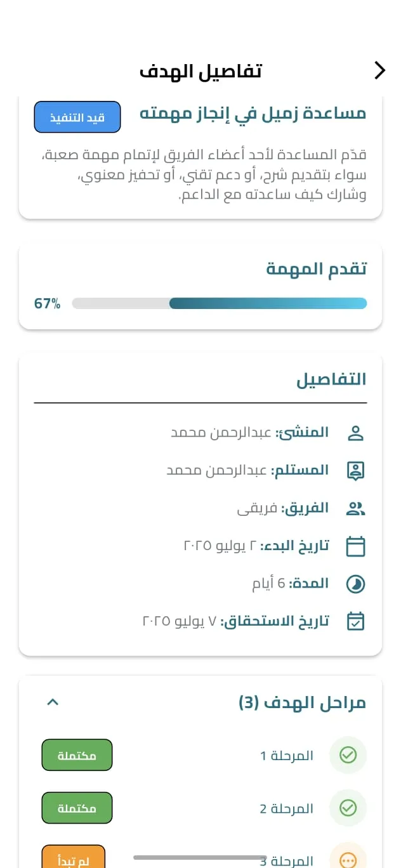This screenshot has width=401, height=868.
Task: Click the back chevron at the top
Action: (379, 70)
